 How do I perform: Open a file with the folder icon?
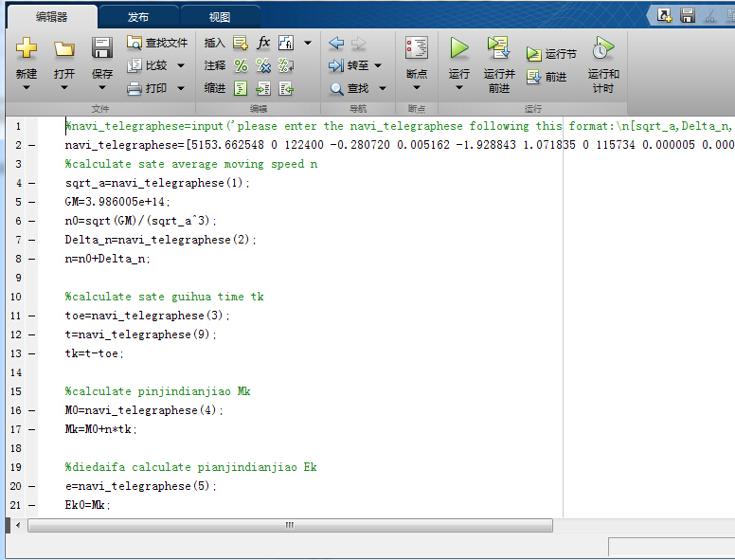(x=64, y=48)
